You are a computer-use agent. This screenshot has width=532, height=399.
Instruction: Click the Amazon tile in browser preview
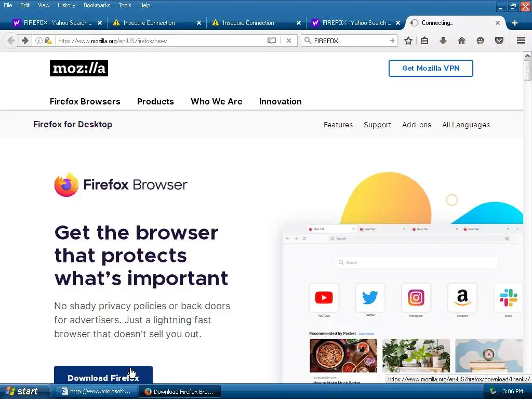tap(462, 298)
